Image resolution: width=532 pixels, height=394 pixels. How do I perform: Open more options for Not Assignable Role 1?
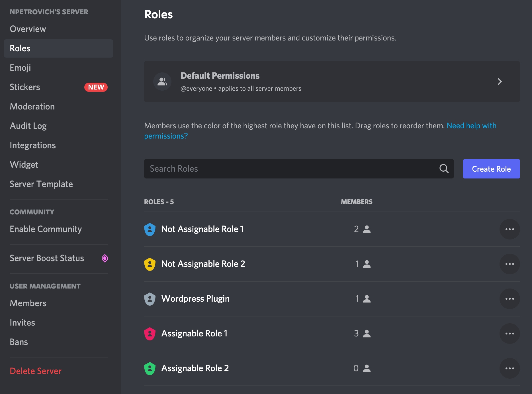pos(510,229)
